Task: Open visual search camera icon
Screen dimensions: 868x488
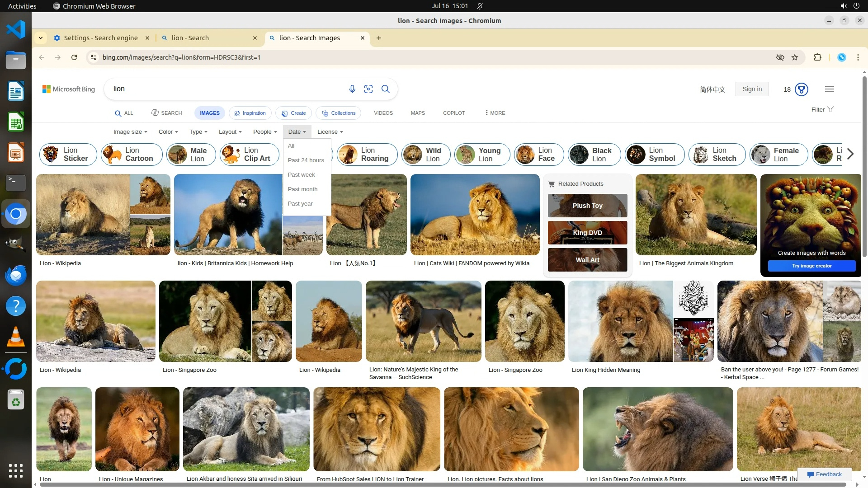Action: click(x=368, y=89)
